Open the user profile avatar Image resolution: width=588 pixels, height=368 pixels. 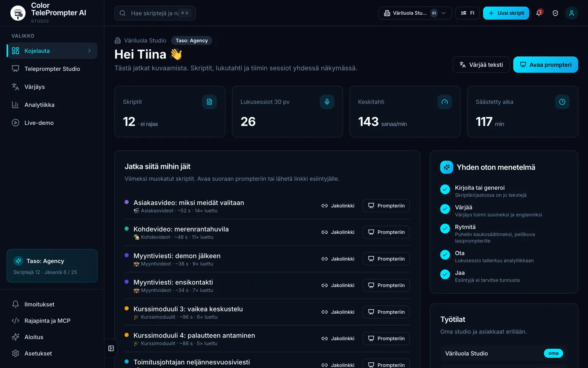(571, 13)
